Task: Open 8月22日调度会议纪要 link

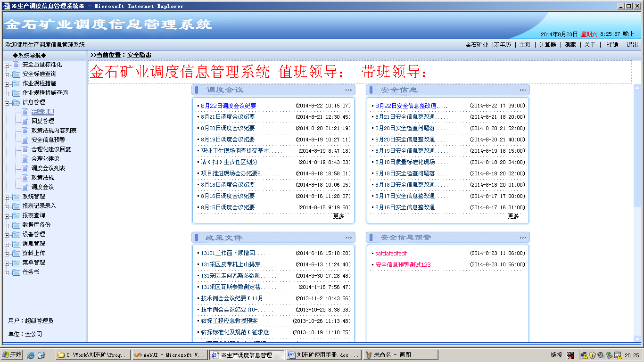Action: (228, 106)
